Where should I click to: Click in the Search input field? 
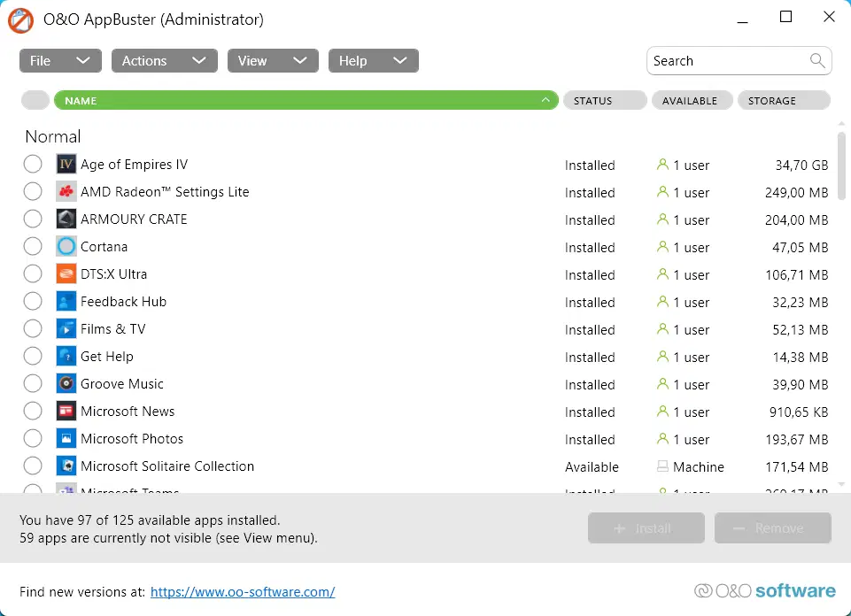(x=726, y=61)
